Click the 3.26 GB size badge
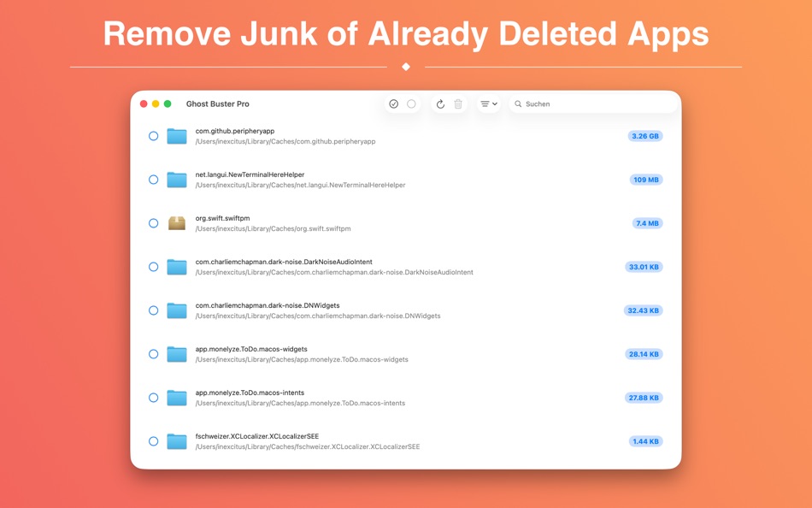 pos(645,136)
